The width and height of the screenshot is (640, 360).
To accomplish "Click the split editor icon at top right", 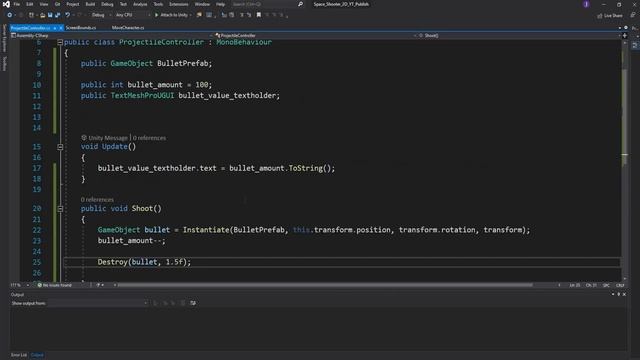I will point(625,36).
